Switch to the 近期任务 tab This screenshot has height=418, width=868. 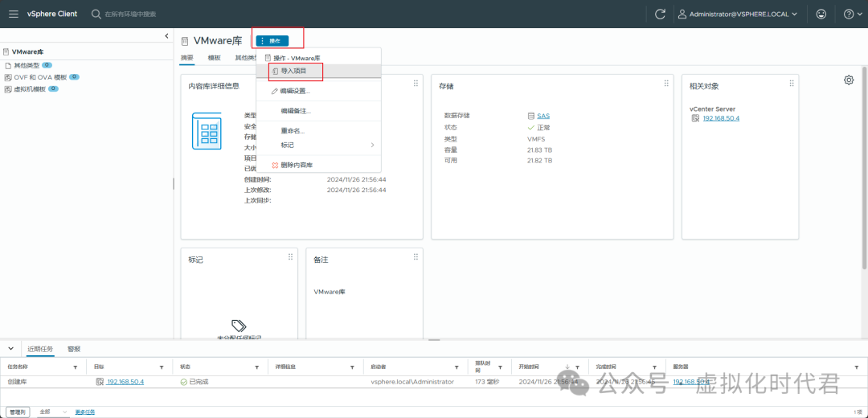(40, 350)
